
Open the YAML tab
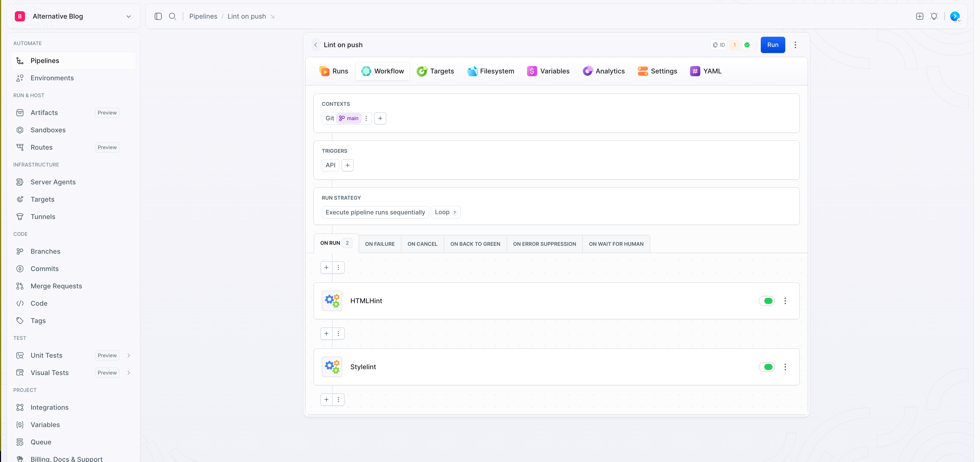pyautogui.click(x=706, y=71)
